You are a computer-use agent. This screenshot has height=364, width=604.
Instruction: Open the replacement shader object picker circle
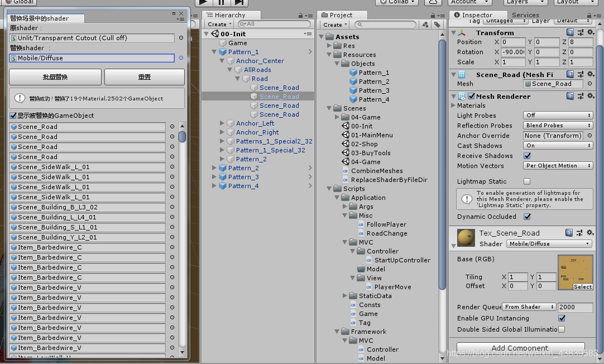(181, 58)
